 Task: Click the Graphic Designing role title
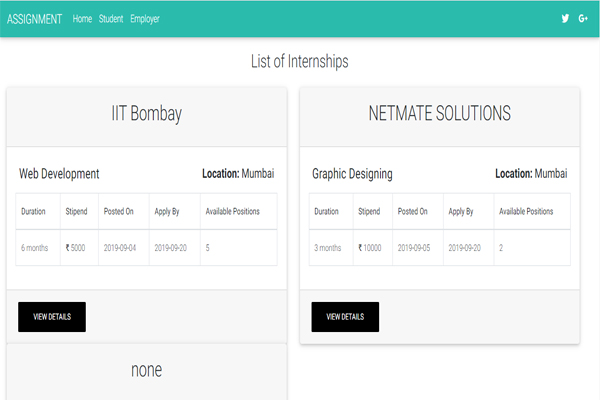352,174
